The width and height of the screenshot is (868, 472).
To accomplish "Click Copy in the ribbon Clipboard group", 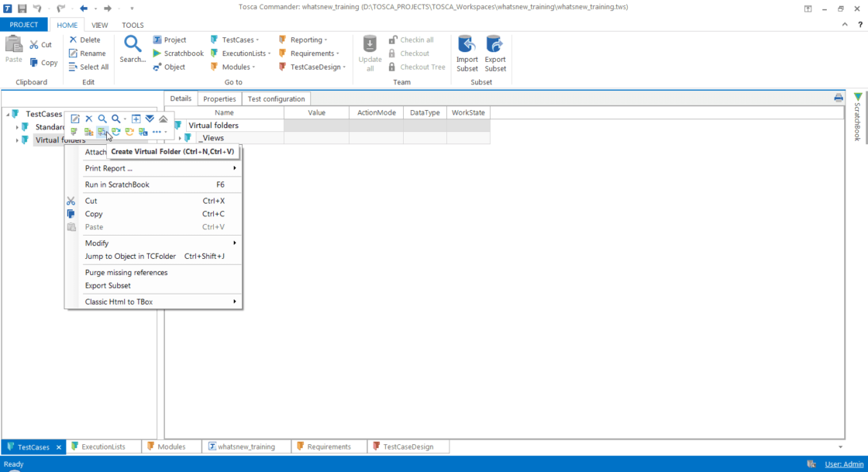I will coord(43,63).
